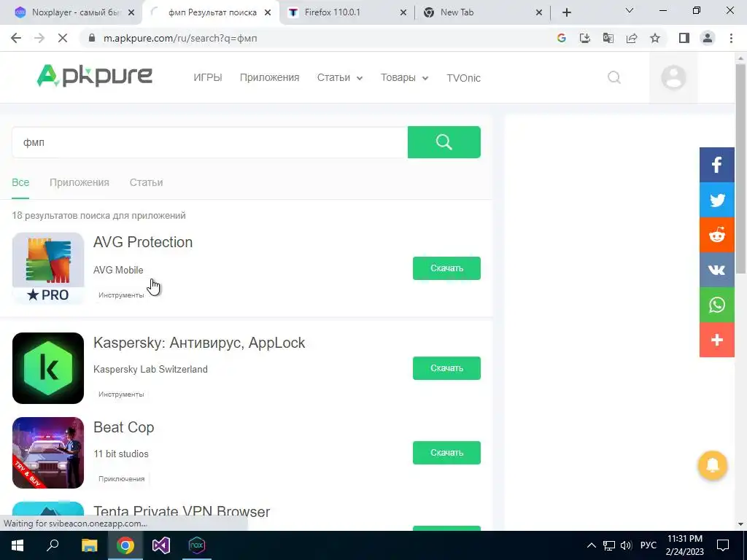Viewport: 747px width, 560px height.
Task: Click the APKPure logo
Action: [95, 76]
